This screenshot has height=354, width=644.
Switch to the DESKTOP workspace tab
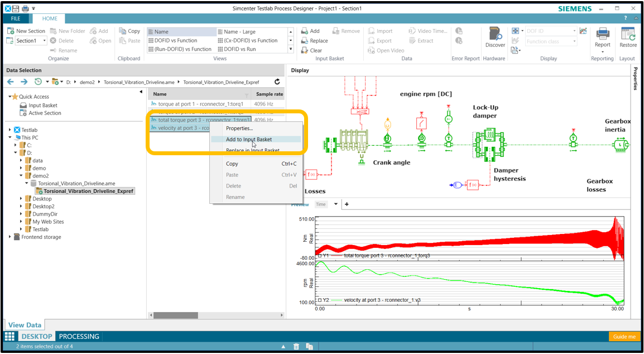37,336
